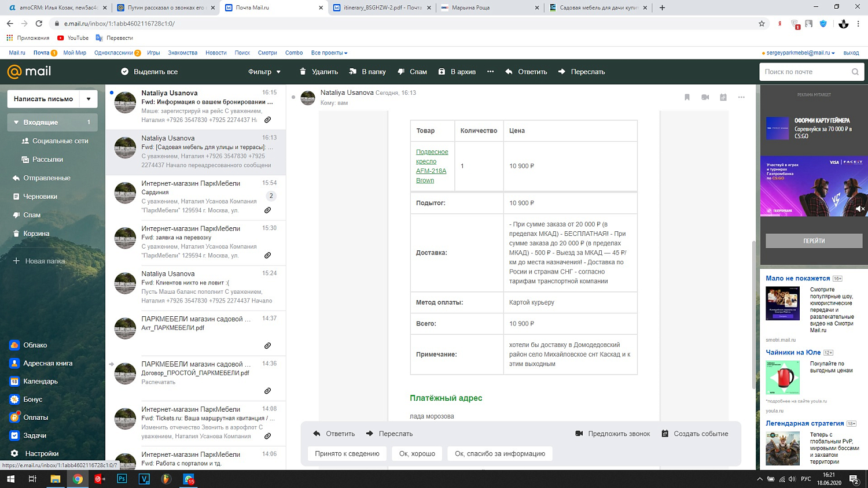Open calendar event icon in message header

click(x=723, y=97)
